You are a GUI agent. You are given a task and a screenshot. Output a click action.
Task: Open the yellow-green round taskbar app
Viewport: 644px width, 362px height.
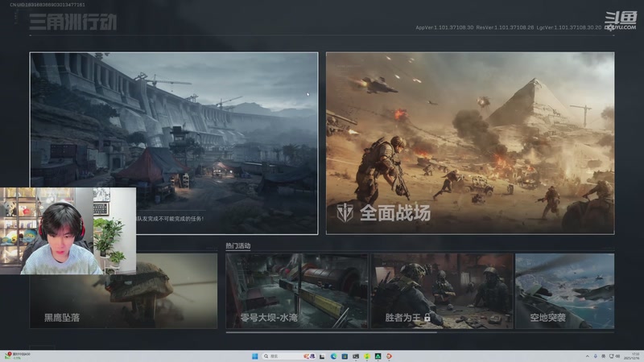(367, 356)
